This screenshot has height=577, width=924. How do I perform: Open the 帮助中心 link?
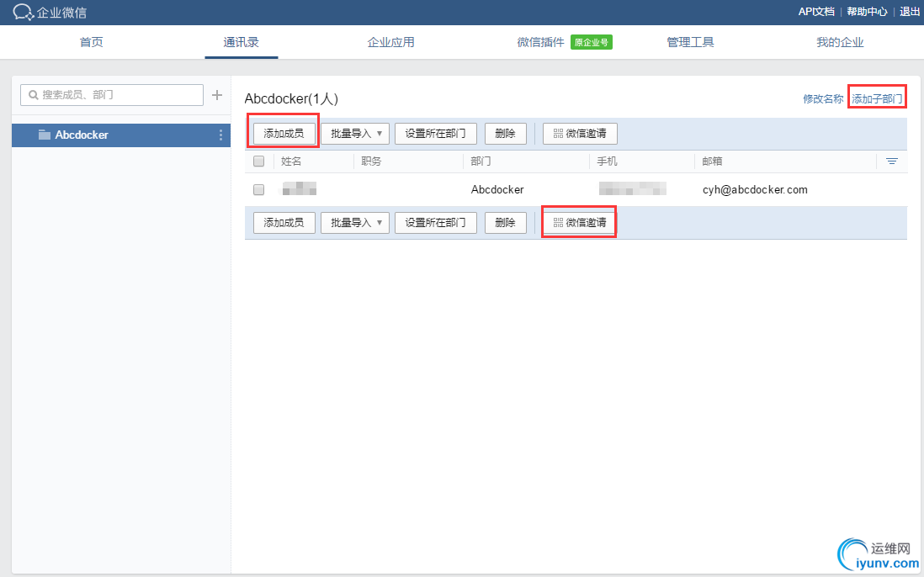pyautogui.click(x=867, y=12)
